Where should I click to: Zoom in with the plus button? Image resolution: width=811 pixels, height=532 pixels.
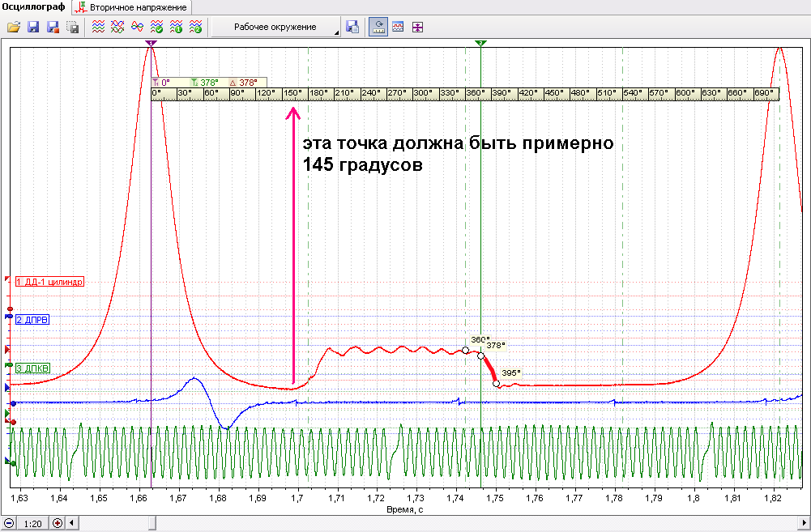[x=58, y=523]
